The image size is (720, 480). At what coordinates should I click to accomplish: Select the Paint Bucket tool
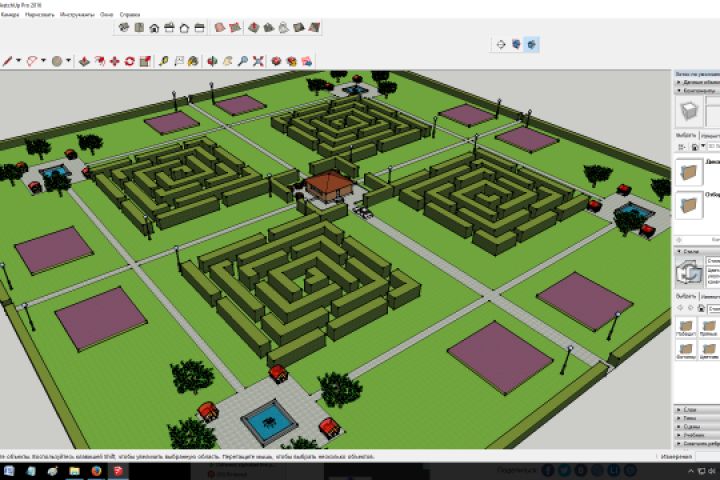pos(193,61)
